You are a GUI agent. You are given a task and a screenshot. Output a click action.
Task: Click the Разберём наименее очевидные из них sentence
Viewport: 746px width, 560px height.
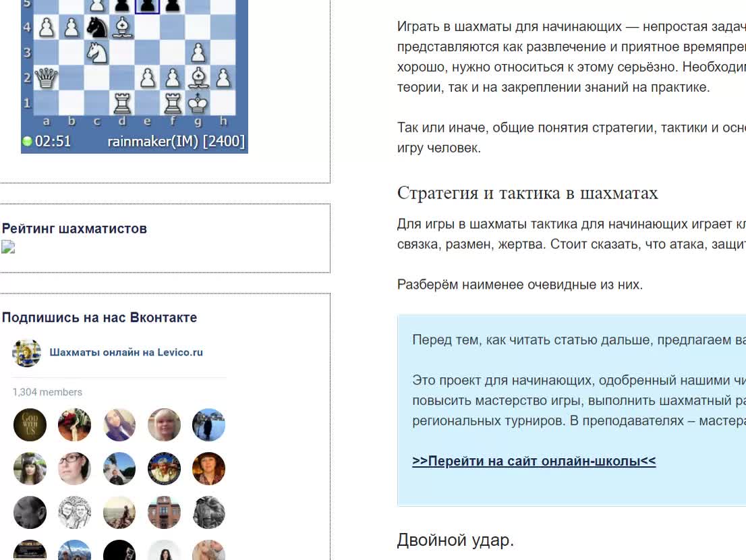tap(520, 285)
